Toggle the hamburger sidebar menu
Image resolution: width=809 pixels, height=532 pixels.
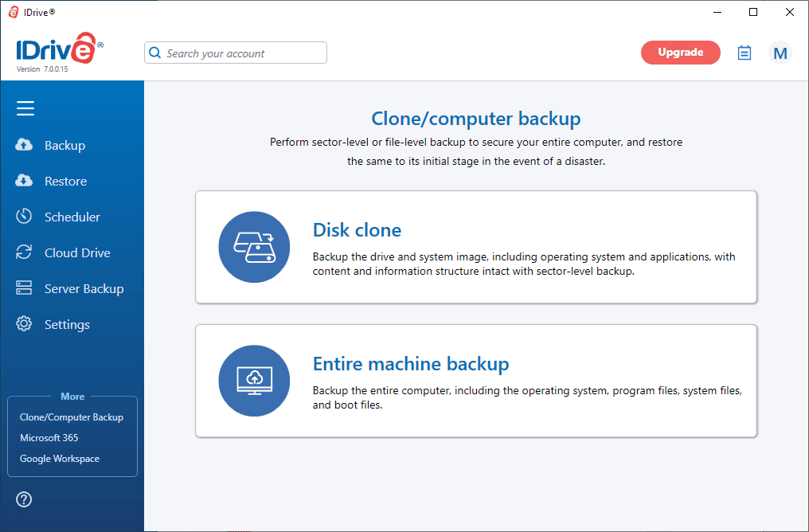pyautogui.click(x=25, y=108)
